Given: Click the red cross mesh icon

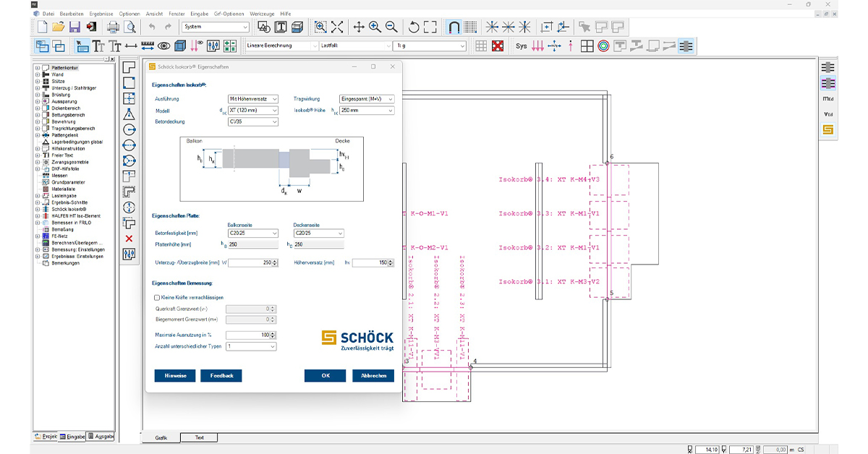Looking at the screenshot, I should pos(498,46).
